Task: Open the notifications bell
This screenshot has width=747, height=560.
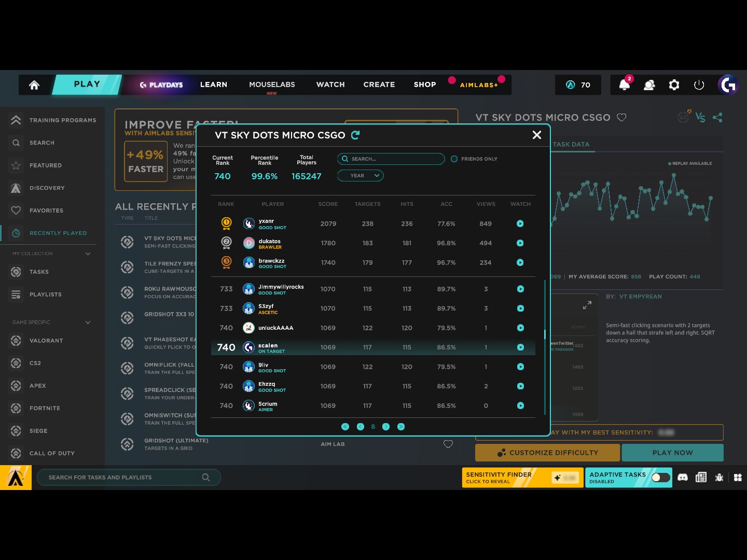Action: (x=625, y=85)
